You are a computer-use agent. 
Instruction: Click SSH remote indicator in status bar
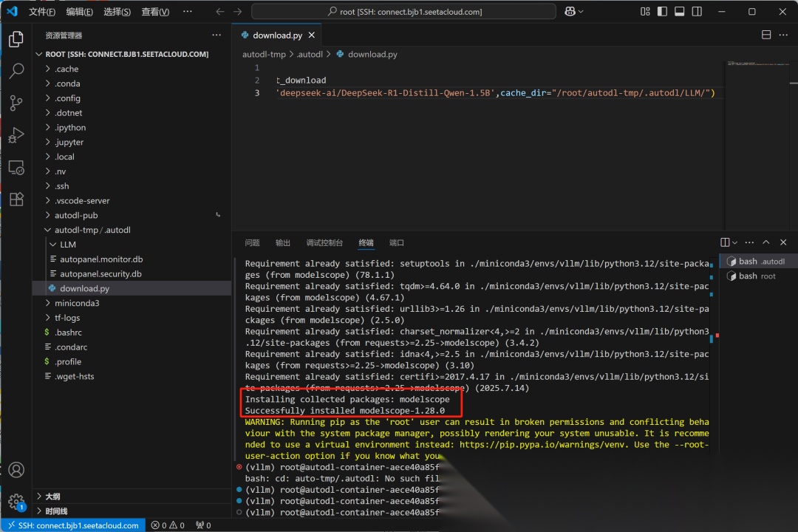(x=73, y=525)
